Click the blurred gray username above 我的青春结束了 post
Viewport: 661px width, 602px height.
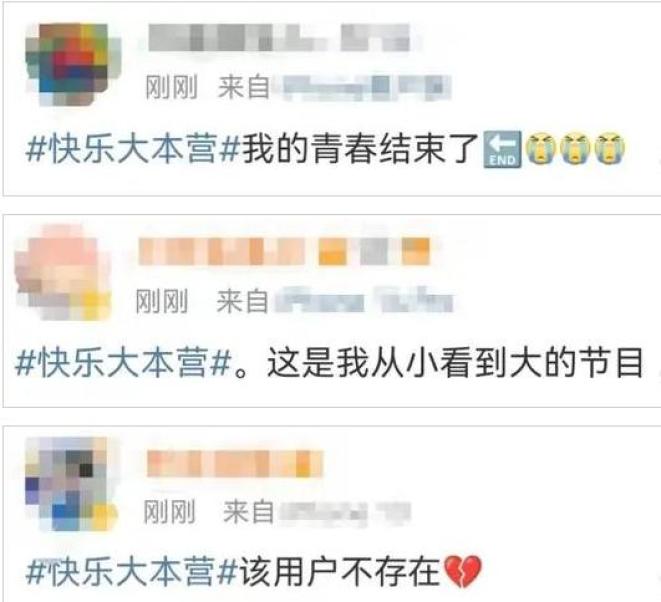[280, 38]
